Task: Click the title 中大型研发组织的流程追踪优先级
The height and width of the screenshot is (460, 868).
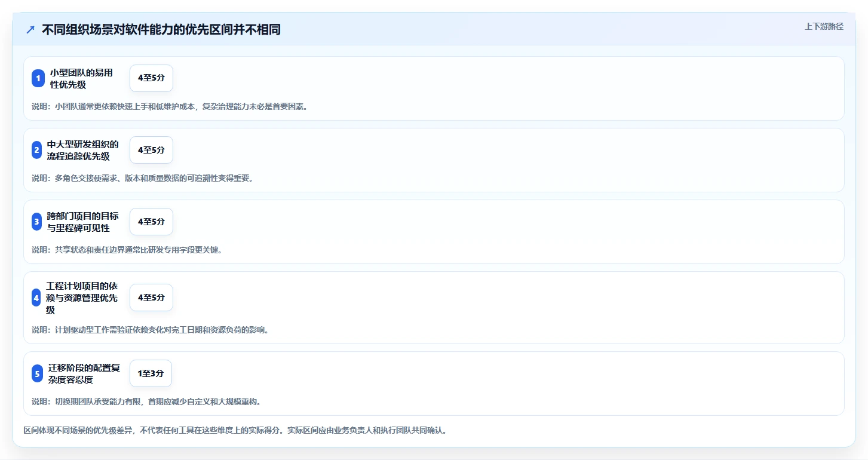Action: 83,150
